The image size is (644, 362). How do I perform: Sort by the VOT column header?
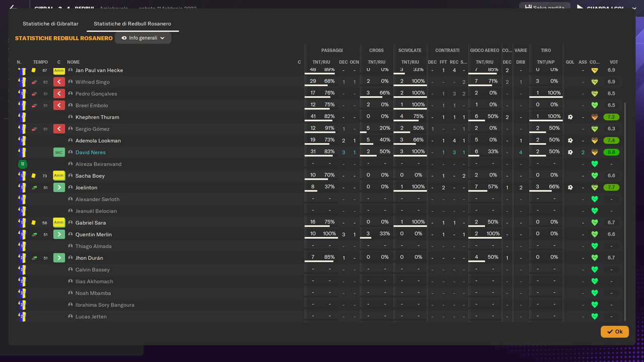click(614, 62)
